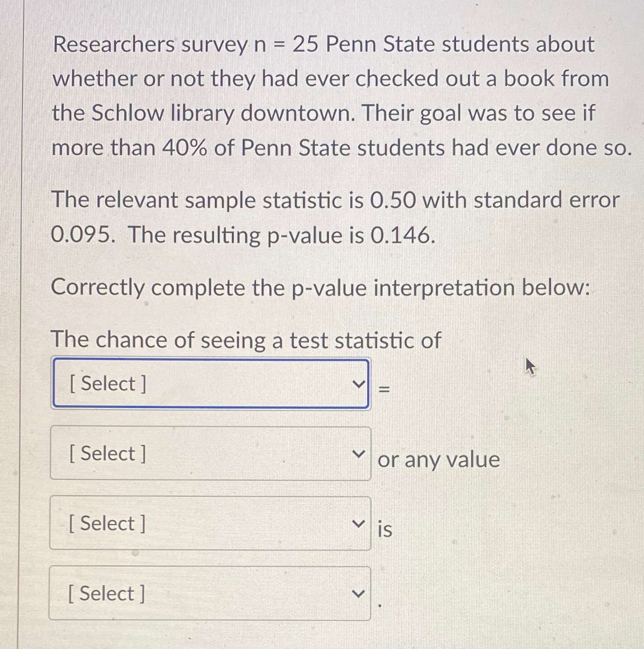The height and width of the screenshot is (649, 644).
Task: Expand the dropdown following 'test statistic of'
Action: pos(210,383)
